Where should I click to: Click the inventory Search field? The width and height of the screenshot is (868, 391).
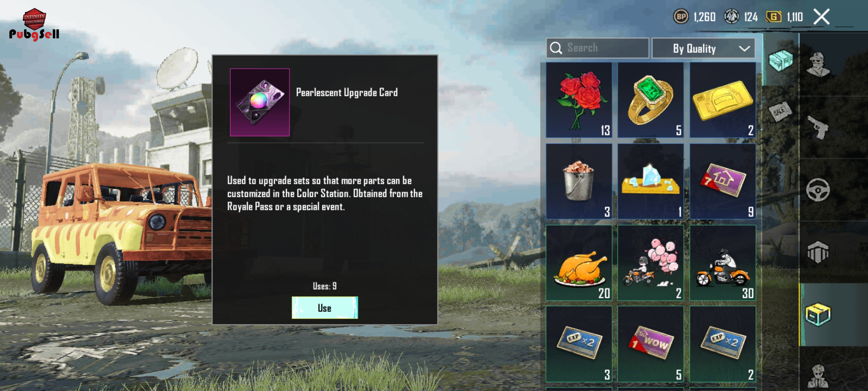tap(597, 48)
